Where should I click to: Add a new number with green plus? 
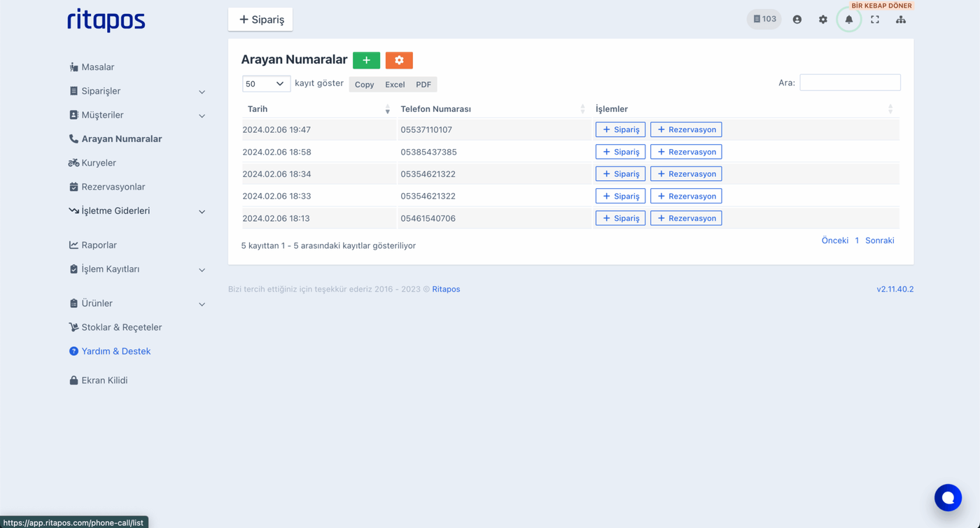coord(366,60)
